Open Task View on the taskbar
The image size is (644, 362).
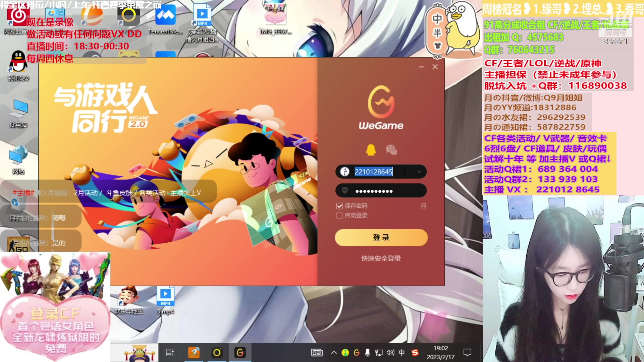tap(170, 352)
